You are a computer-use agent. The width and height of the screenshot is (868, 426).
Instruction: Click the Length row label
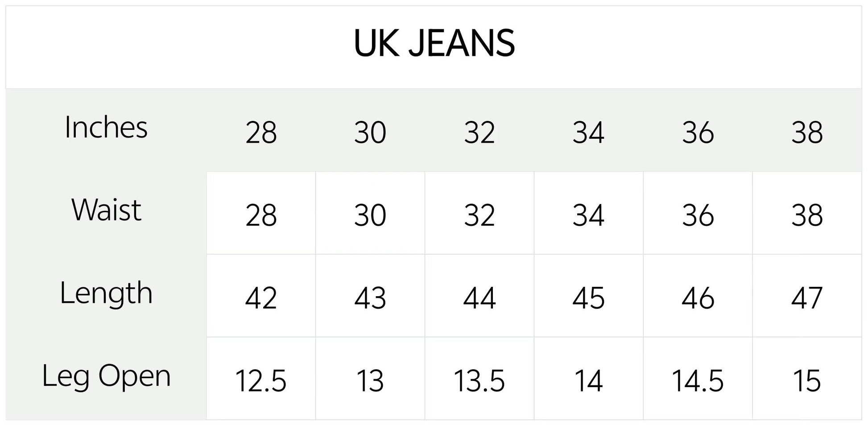(x=106, y=293)
